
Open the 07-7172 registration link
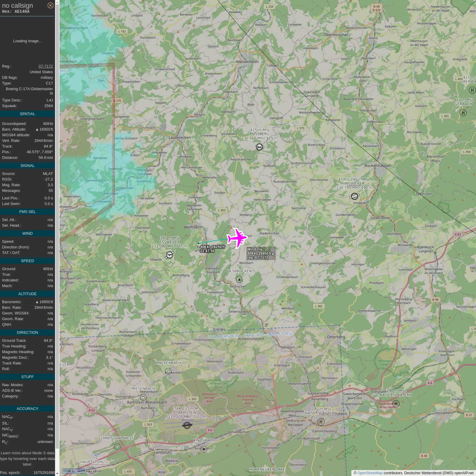(x=46, y=66)
